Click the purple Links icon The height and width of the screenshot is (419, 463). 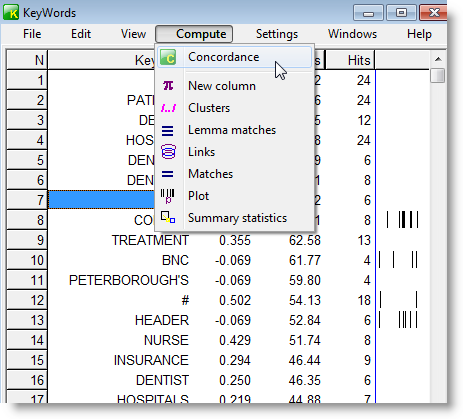point(168,152)
